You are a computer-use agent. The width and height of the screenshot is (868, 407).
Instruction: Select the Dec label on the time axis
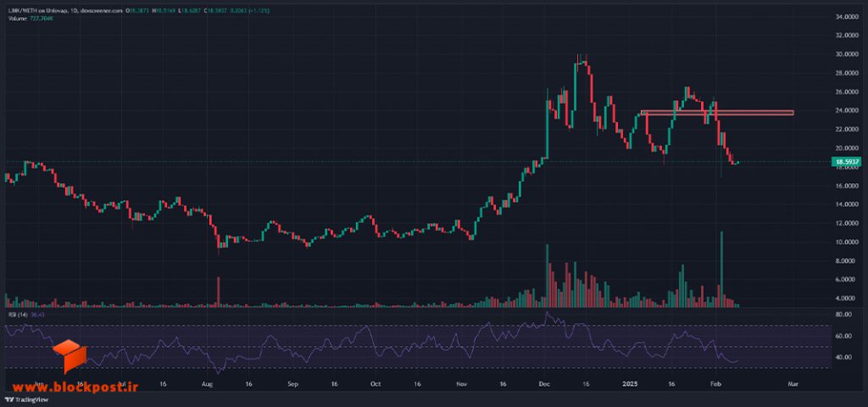pyautogui.click(x=544, y=383)
